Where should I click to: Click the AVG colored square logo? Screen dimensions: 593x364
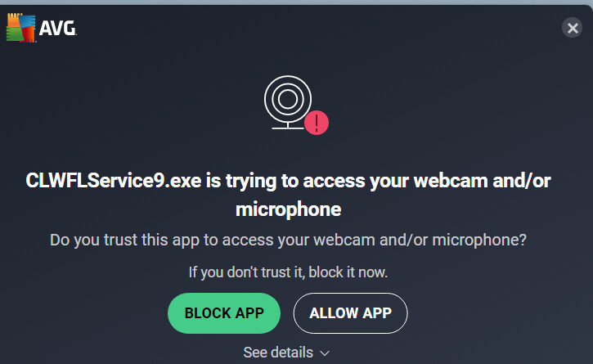pos(21,28)
